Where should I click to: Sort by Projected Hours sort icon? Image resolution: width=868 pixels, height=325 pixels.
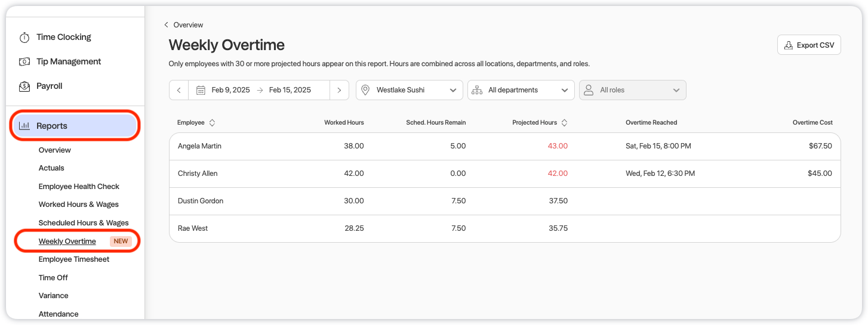pyautogui.click(x=564, y=123)
